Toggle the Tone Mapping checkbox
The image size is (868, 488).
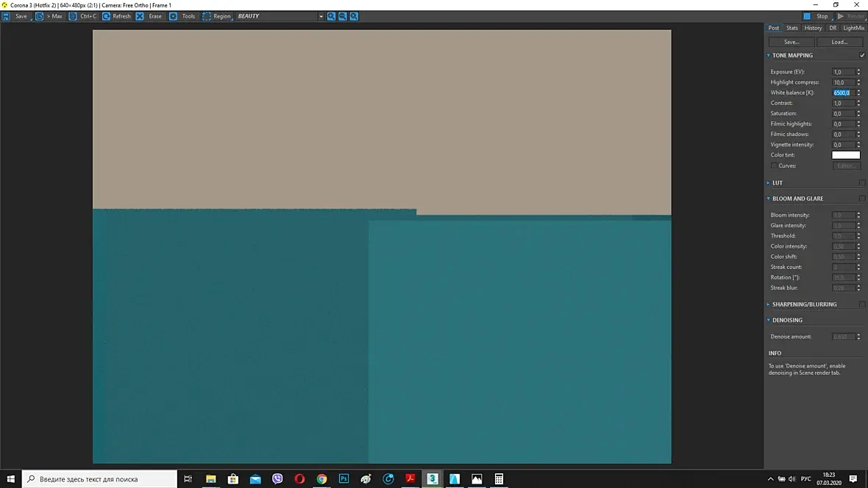(862, 55)
